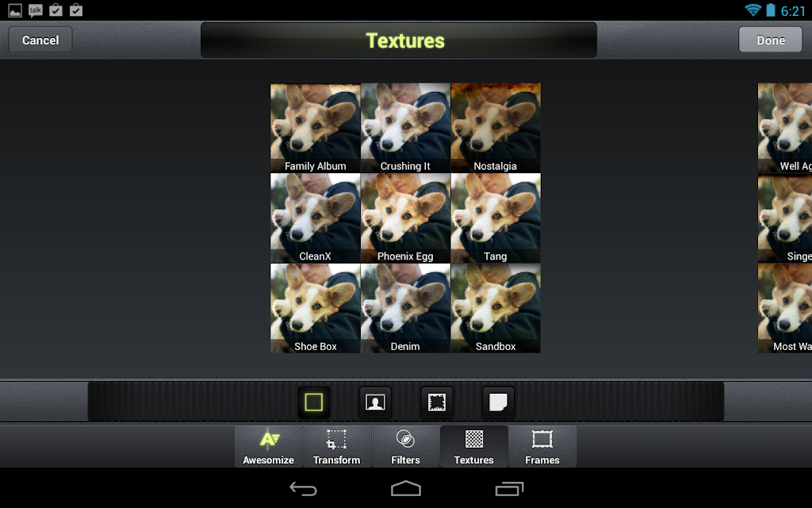This screenshot has height=508, width=812.
Task: Choose the portrait texture category icon
Action: tap(375, 402)
